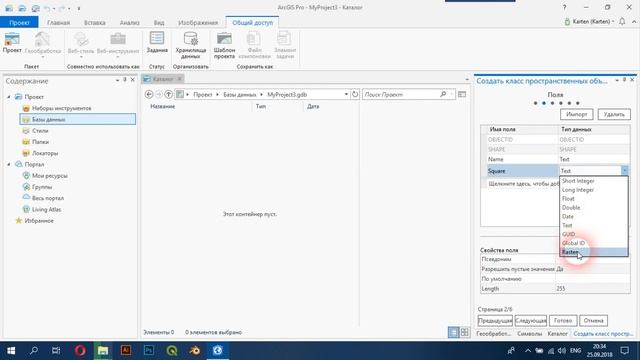Image resolution: width=640 pixels, height=360 pixels.
Task: Toggle the details panel icon beside search
Action: [x=462, y=94]
